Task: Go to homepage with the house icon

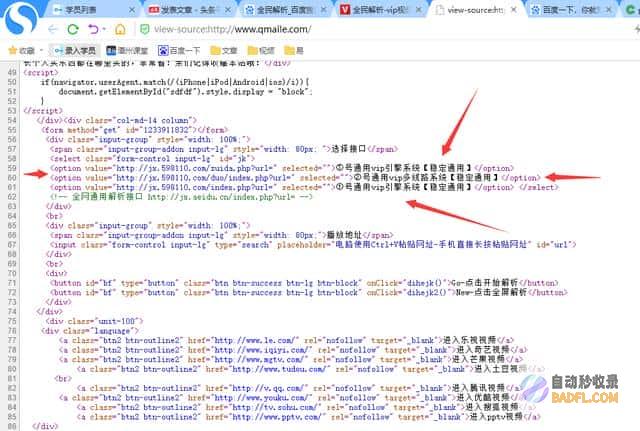Action: (x=120, y=29)
